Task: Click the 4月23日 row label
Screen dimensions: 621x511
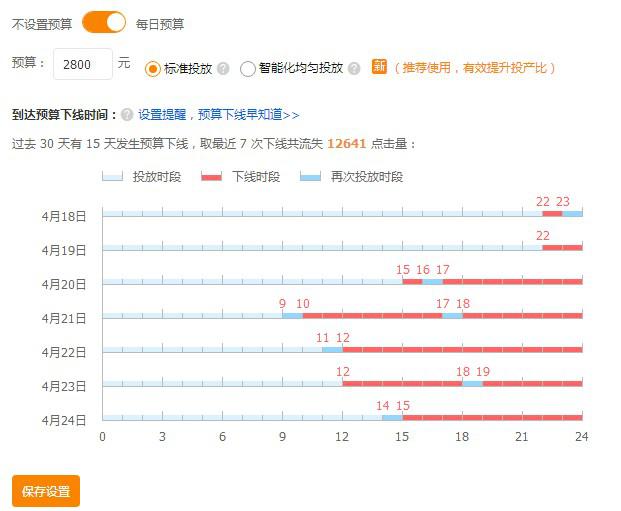Action: click(64, 386)
